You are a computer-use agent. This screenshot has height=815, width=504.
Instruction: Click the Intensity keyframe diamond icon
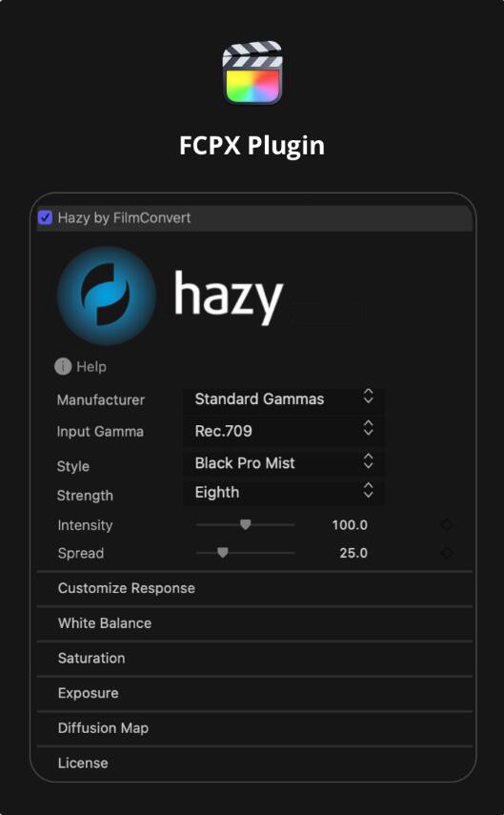click(446, 525)
